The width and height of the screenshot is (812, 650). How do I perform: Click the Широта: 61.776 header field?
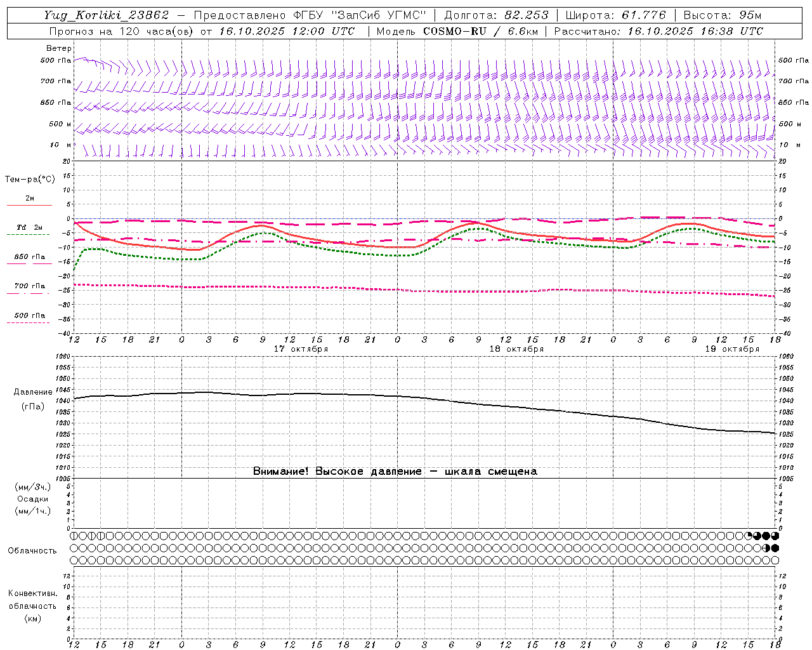(x=615, y=15)
